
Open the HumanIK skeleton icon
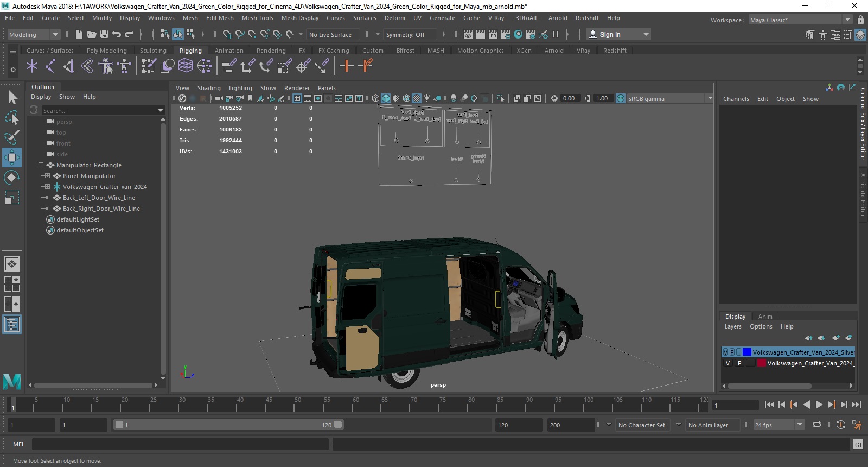[124, 66]
